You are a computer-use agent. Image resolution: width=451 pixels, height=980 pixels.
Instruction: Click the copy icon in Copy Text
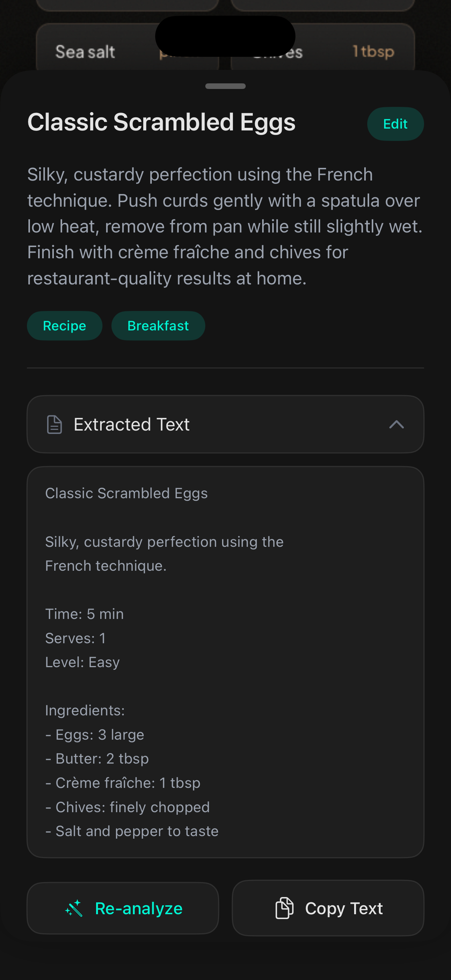click(x=284, y=908)
